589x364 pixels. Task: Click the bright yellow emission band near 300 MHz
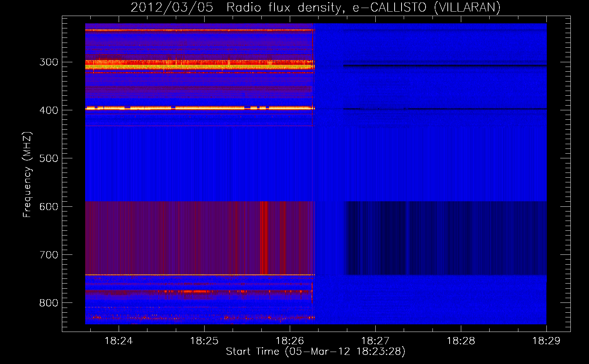(199, 66)
